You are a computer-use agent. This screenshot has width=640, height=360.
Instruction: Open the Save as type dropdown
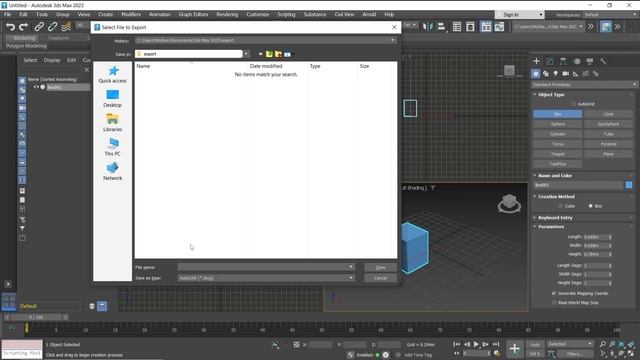coord(351,278)
